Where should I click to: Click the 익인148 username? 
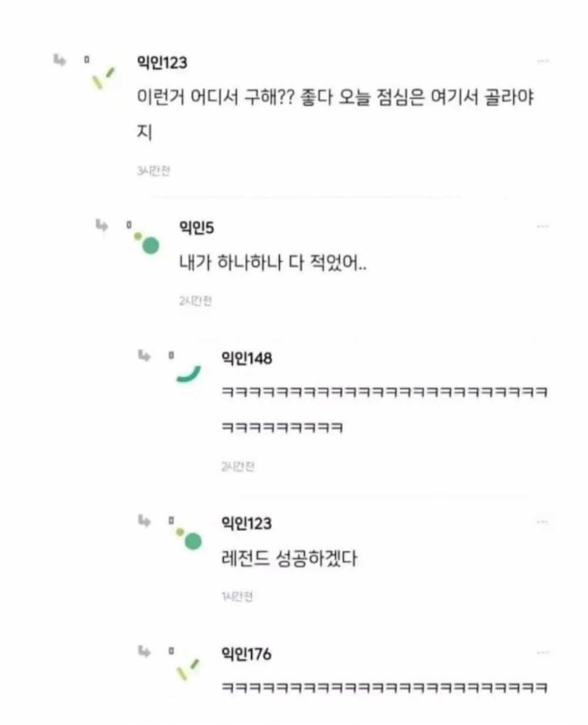246,358
